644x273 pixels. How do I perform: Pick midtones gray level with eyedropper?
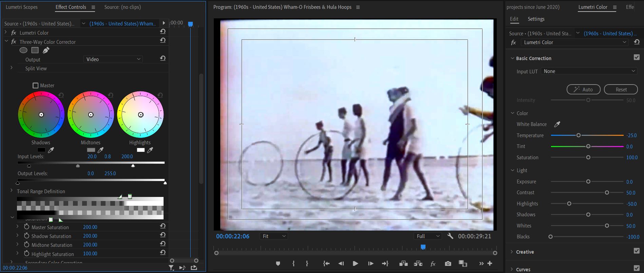101,150
